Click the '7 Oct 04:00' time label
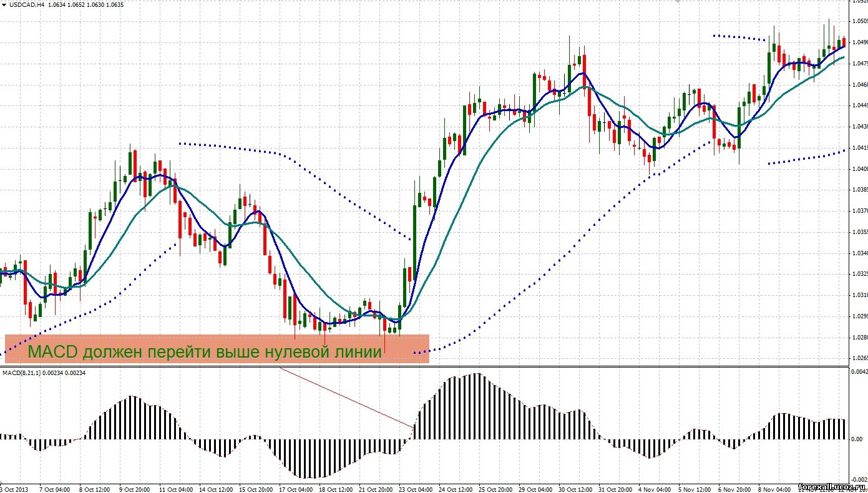 click(54, 489)
